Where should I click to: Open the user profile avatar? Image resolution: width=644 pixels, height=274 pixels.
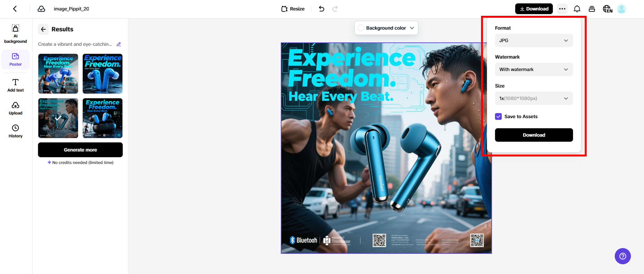point(621,9)
